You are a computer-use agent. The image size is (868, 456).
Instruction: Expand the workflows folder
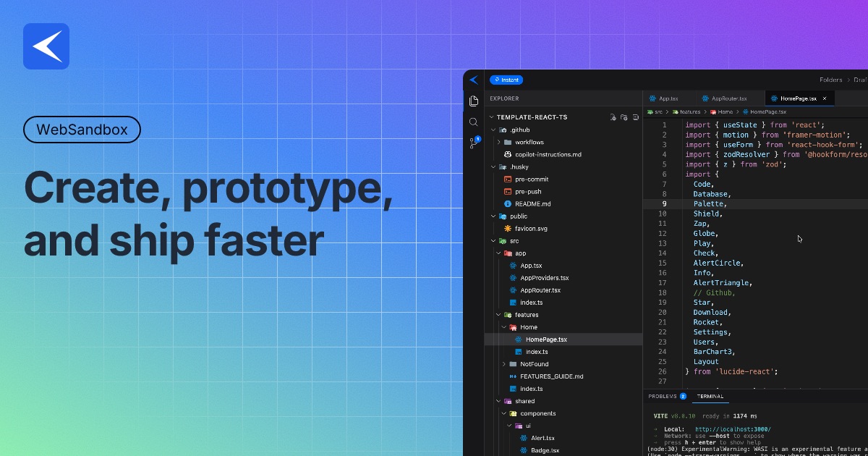click(x=499, y=142)
